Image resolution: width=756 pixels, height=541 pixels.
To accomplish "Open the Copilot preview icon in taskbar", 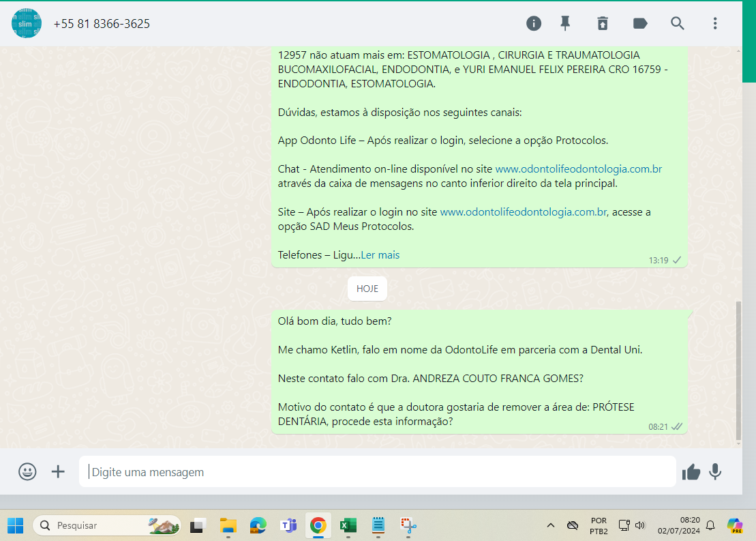I will [736, 525].
